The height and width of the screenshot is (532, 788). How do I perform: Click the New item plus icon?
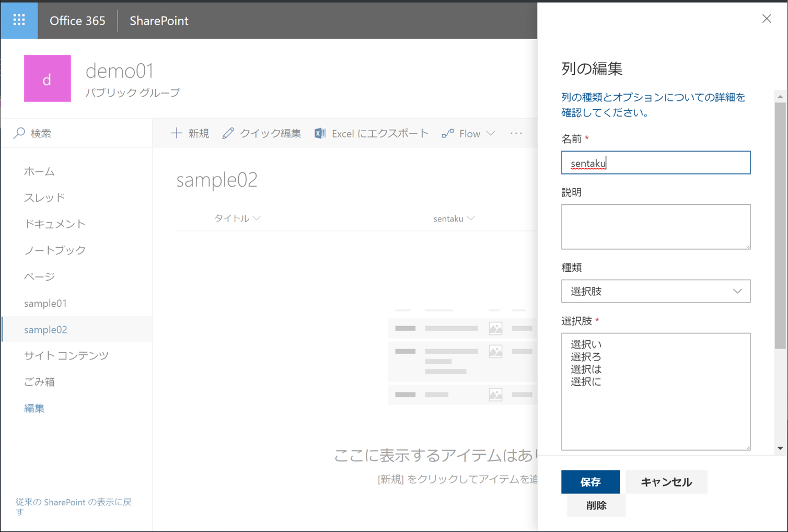[177, 133]
